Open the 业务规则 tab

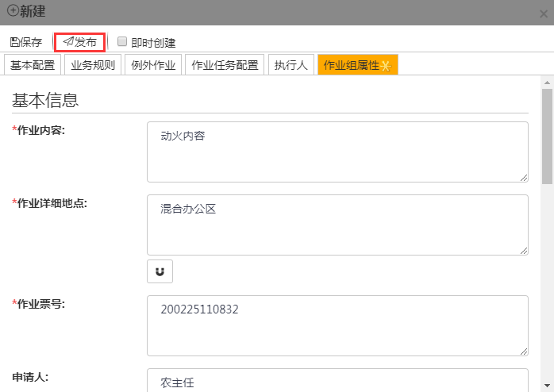pos(93,65)
